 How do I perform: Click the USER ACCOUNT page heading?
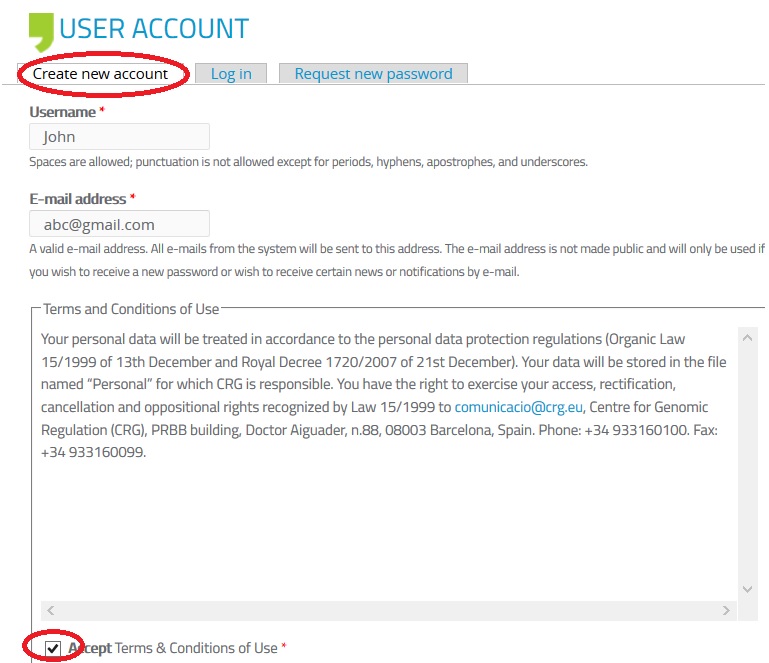coord(153,30)
